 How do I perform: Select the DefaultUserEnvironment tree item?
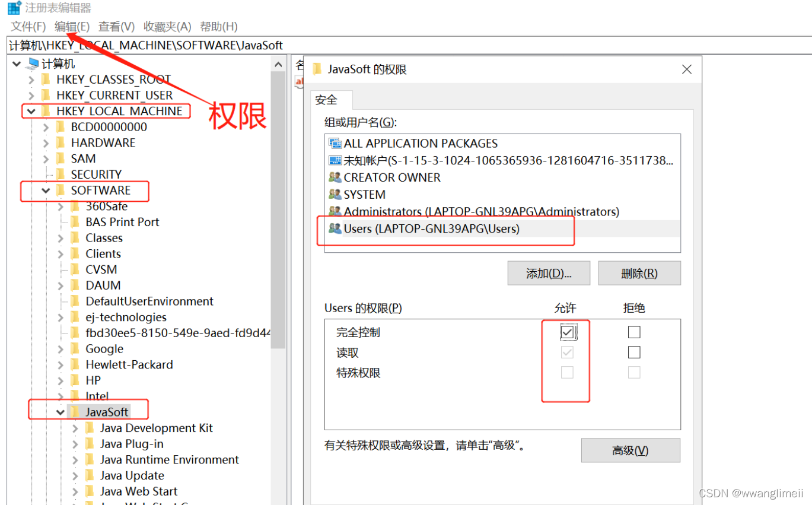(149, 301)
